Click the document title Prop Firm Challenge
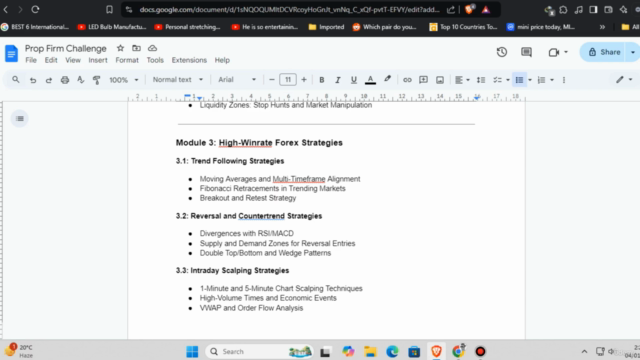Screen dimensions: 640x360 point(65,49)
